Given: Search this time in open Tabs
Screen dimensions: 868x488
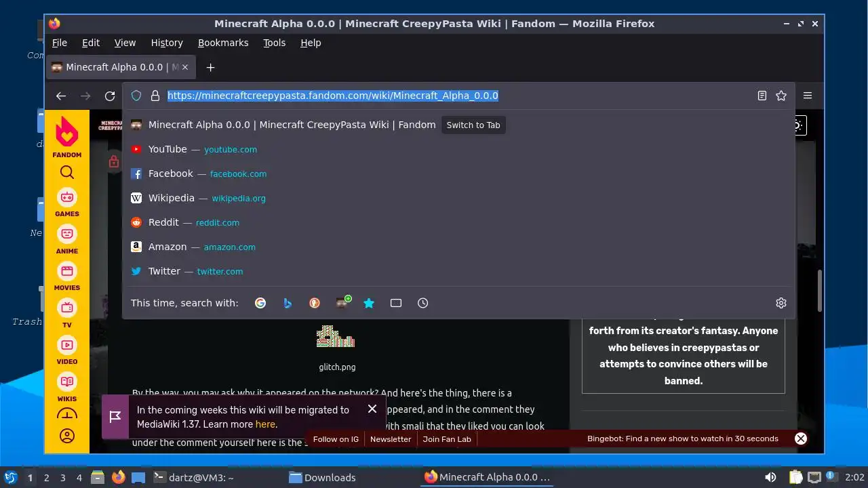Looking at the screenshot, I should click(x=396, y=303).
